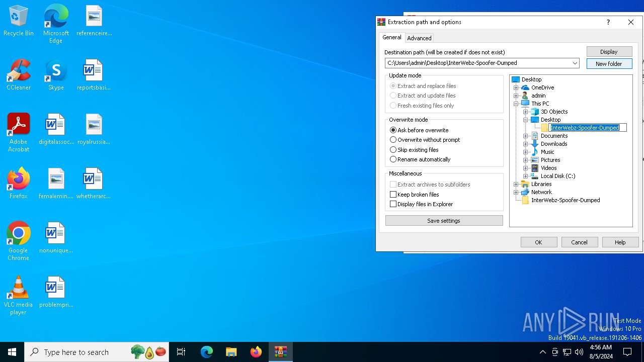Open destination path dropdown arrow
Image resolution: width=644 pixels, height=362 pixels.
[575, 63]
